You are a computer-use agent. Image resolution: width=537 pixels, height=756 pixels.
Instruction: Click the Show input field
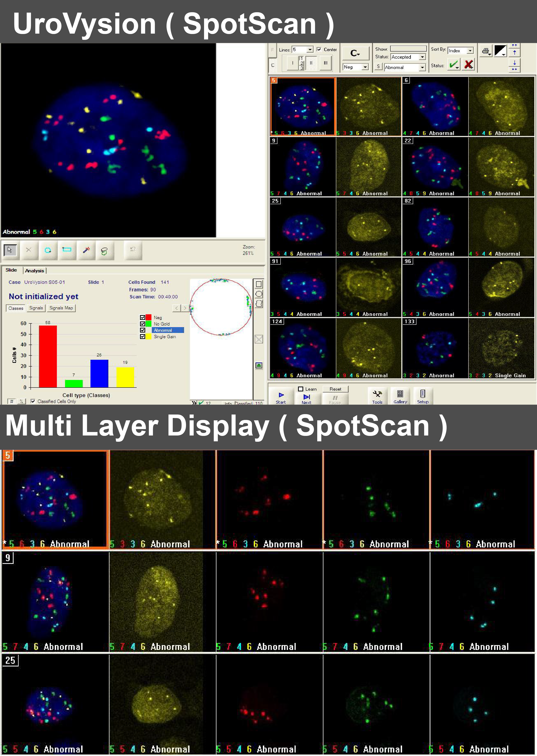(x=408, y=48)
